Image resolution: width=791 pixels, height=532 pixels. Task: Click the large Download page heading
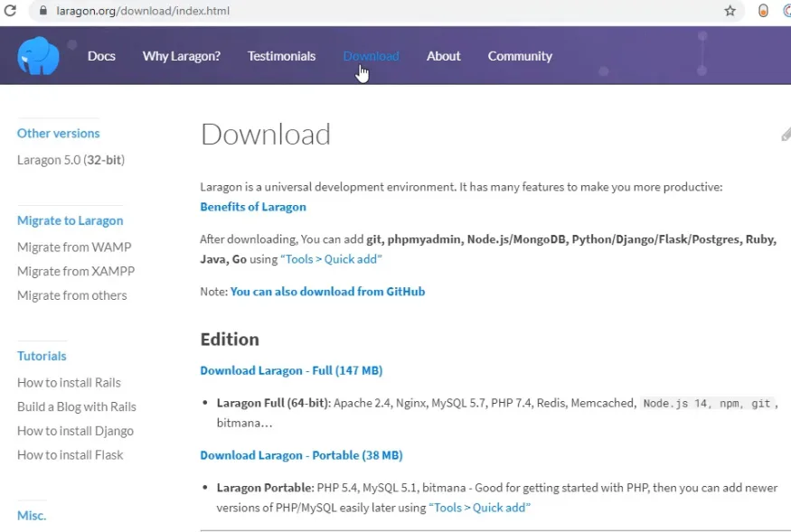click(x=266, y=135)
